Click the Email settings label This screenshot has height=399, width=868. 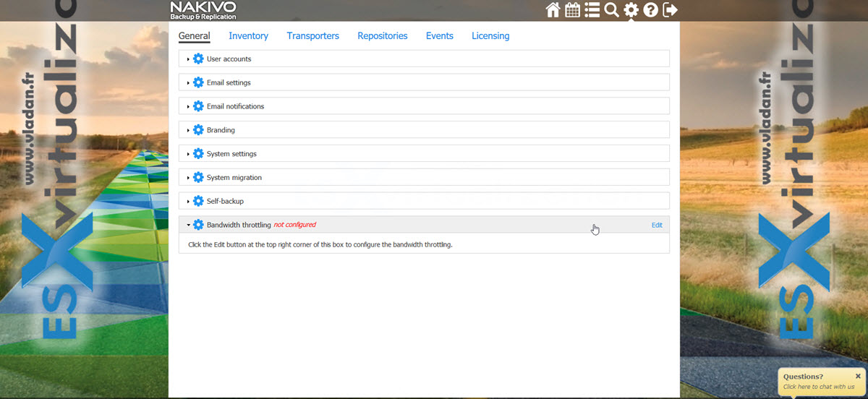coord(229,83)
